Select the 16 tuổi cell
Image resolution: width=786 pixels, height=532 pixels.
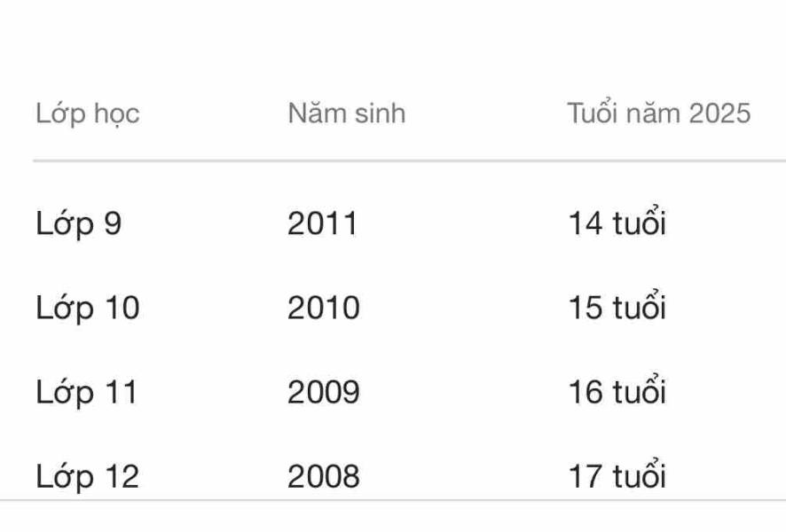[x=617, y=392]
